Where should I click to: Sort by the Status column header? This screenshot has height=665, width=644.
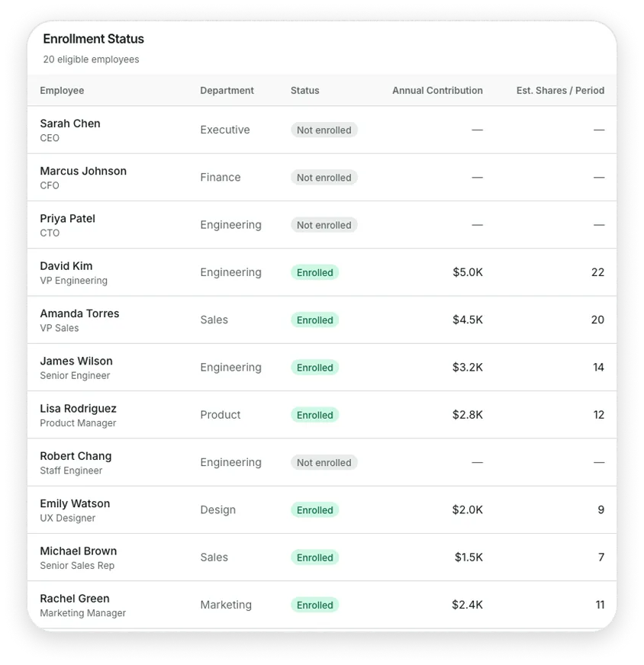pos(304,90)
